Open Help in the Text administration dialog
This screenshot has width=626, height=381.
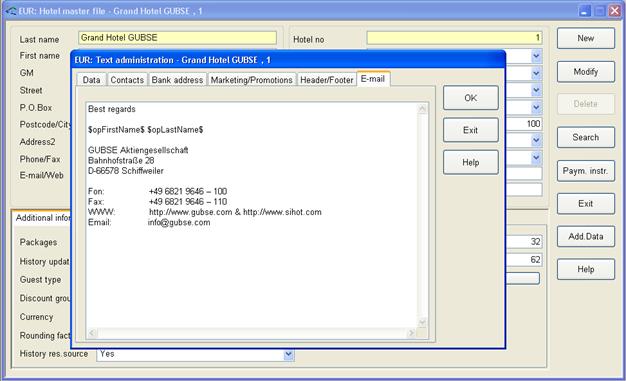(471, 163)
